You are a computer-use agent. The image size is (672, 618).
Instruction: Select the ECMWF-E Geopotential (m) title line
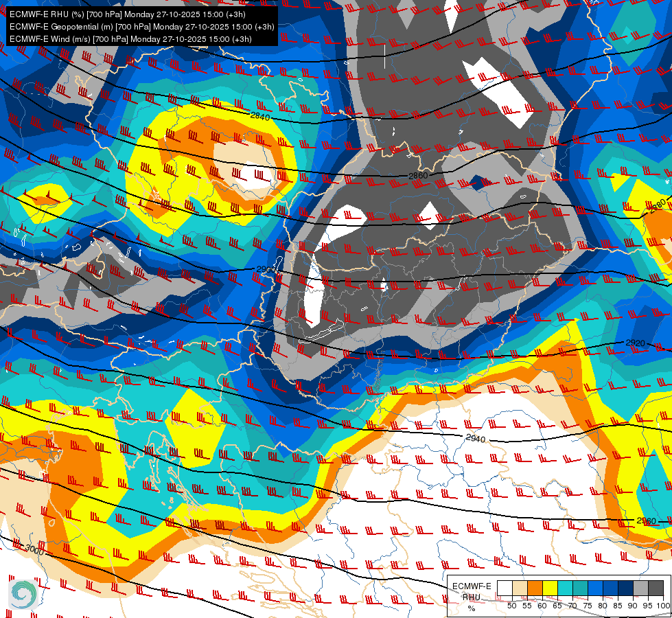pyautogui.click(x=141, y=27)
